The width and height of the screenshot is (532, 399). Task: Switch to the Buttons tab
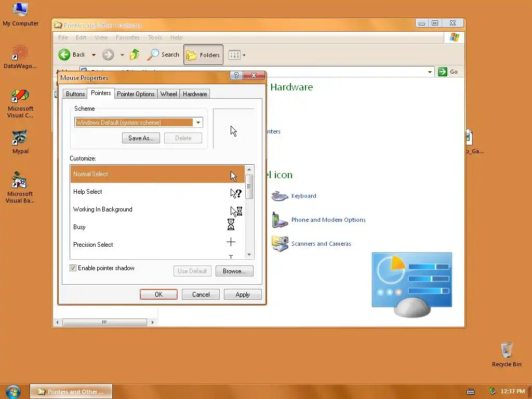coord(75,94)
